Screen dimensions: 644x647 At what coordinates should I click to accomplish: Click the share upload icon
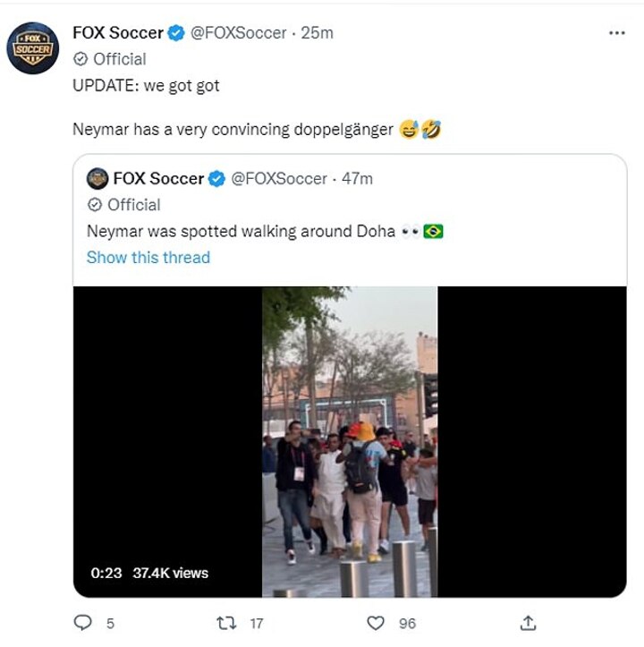pos(528,623)
